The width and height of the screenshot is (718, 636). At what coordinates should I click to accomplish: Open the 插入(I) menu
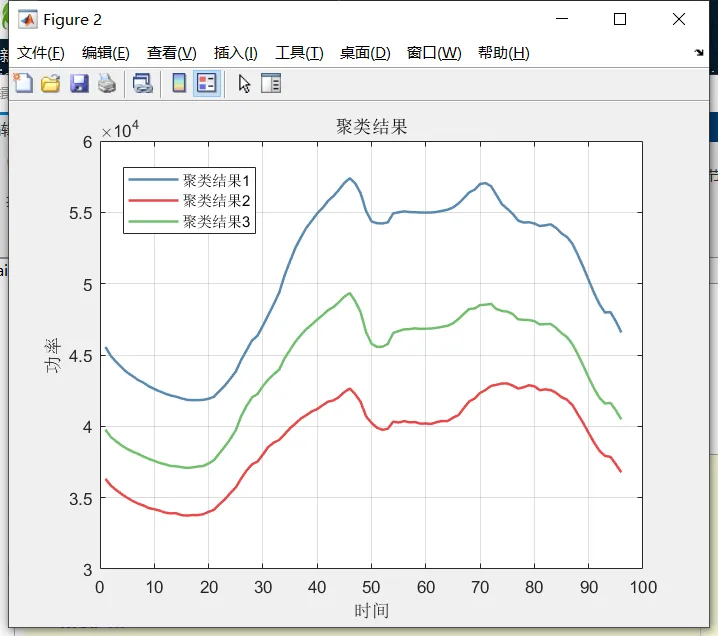coord(236,53)
